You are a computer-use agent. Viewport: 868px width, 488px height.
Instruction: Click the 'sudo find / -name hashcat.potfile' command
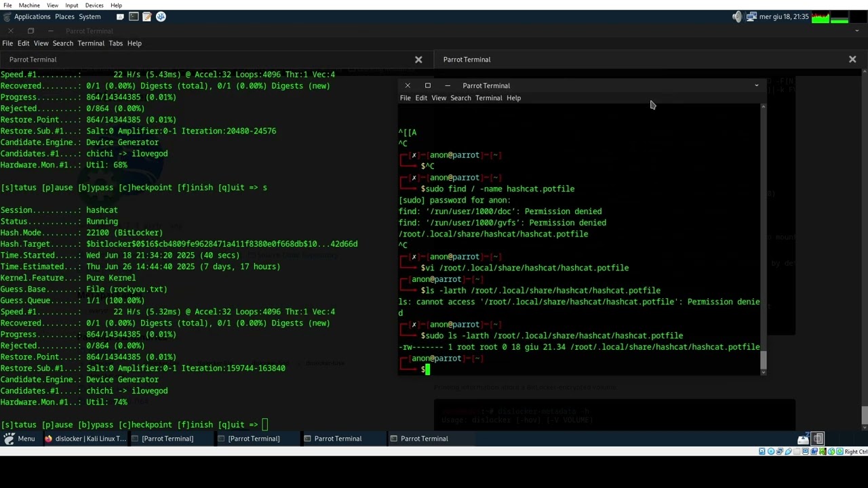[500, 189]
